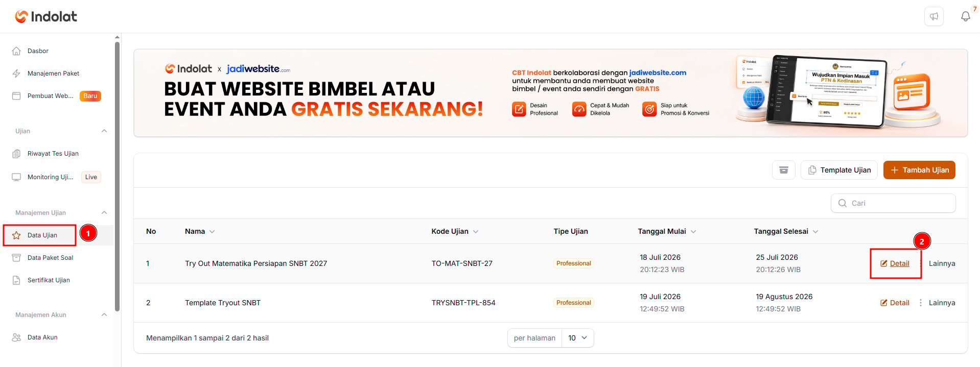Collapse the Ujian sidebar section

point(104,131)
